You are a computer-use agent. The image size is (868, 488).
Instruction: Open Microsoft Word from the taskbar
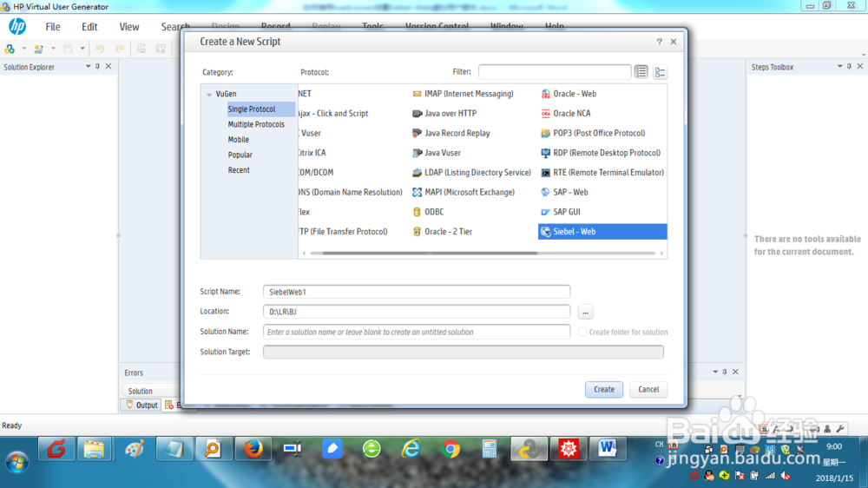click(608, 449)
